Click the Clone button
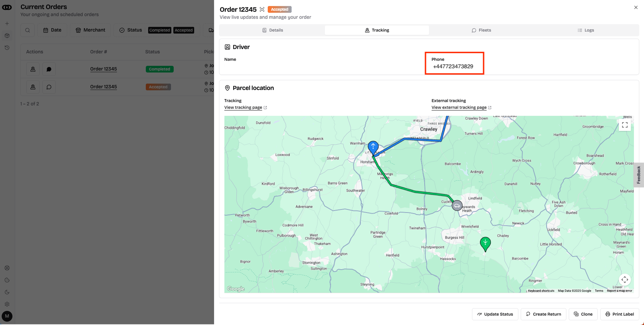The width and height of the screenshot is (644, 325). click(583, 314)
